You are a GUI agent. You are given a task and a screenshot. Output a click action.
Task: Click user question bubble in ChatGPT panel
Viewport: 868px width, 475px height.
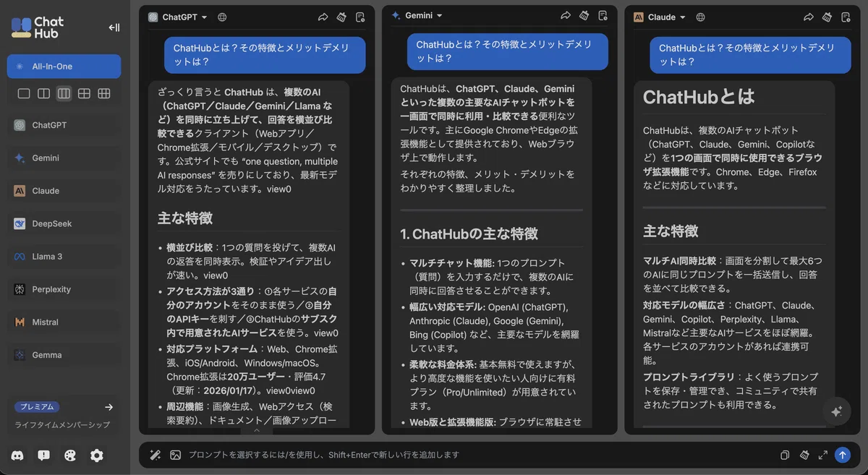[265, 55]
